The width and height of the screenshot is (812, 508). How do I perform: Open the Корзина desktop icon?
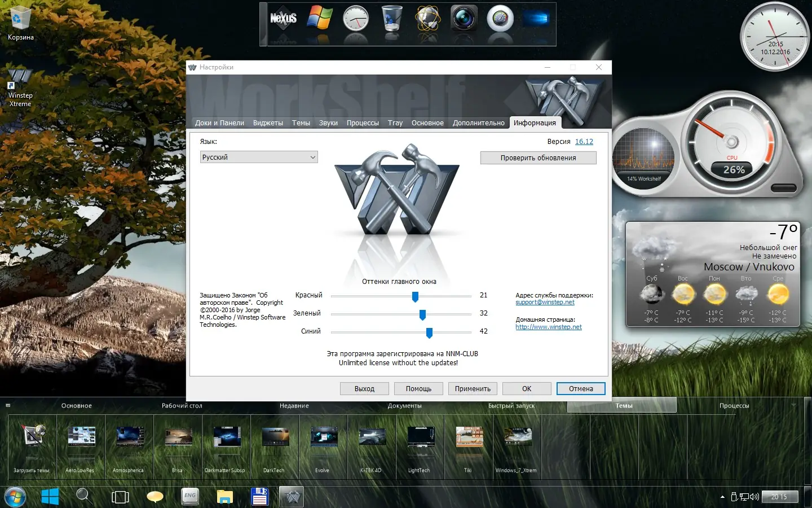tap(20, 24)
